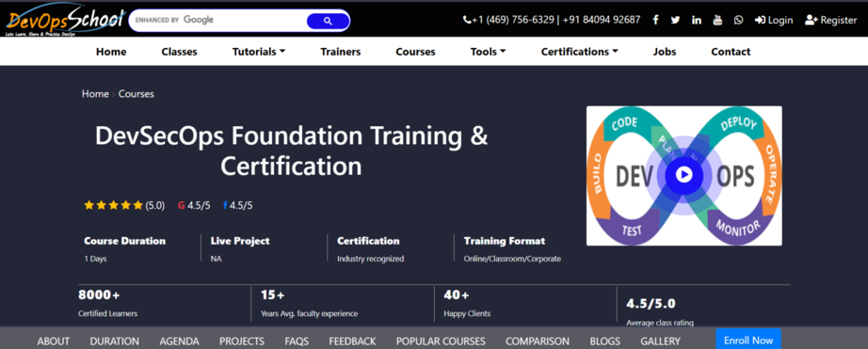
Task: Jump to the FAQS section tab
Action: tap(297, 341)
